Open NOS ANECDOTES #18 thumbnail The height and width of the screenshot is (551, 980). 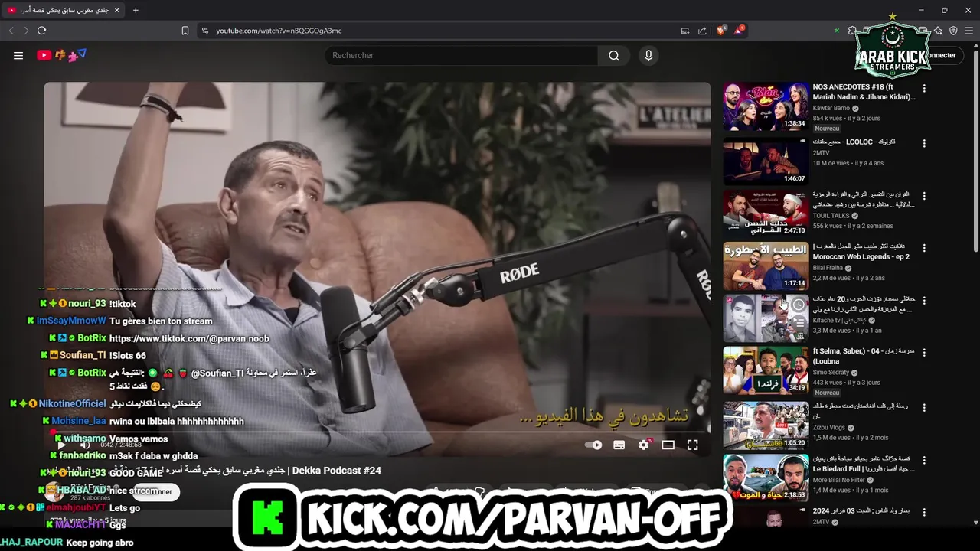click(766, 106)
